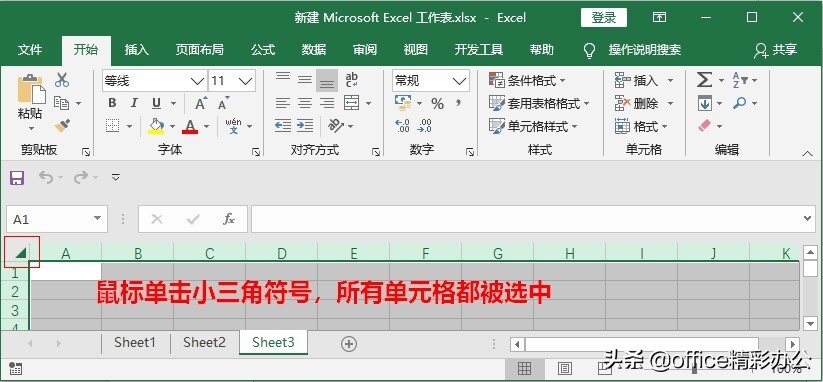823x382 pixels.
Task: Switch to Sheet1 tab
Action: pyautogui.click(x=135, y=343)
